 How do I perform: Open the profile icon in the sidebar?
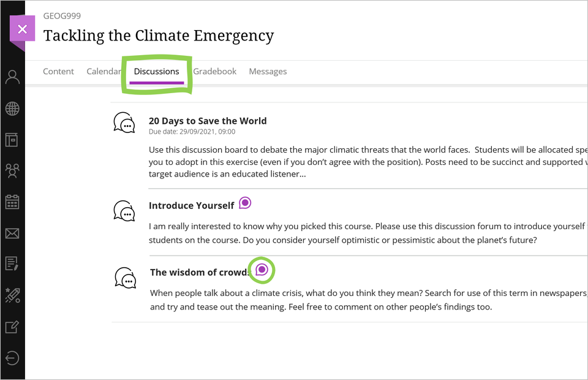(12, 77)
